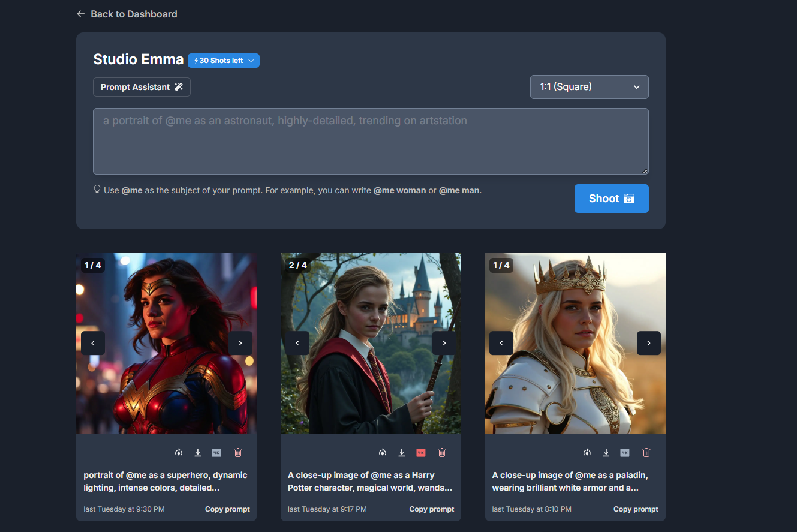The height and width of the screenshot is (532, 797).
Task: Show the previous Harry Potter image
Action: pos(297,343)
